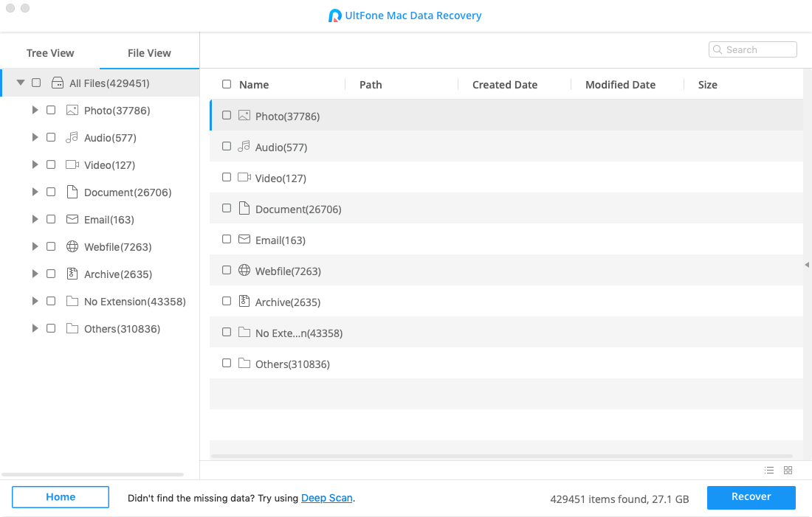Expand the Document(26706) tree node
Screen dimensions: 812x517
35,192
